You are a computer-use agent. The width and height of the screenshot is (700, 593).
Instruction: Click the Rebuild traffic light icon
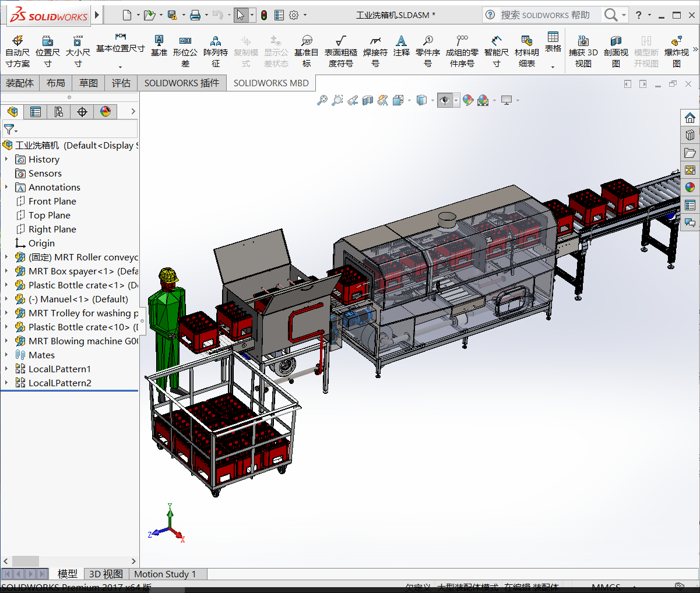point(264,15)
